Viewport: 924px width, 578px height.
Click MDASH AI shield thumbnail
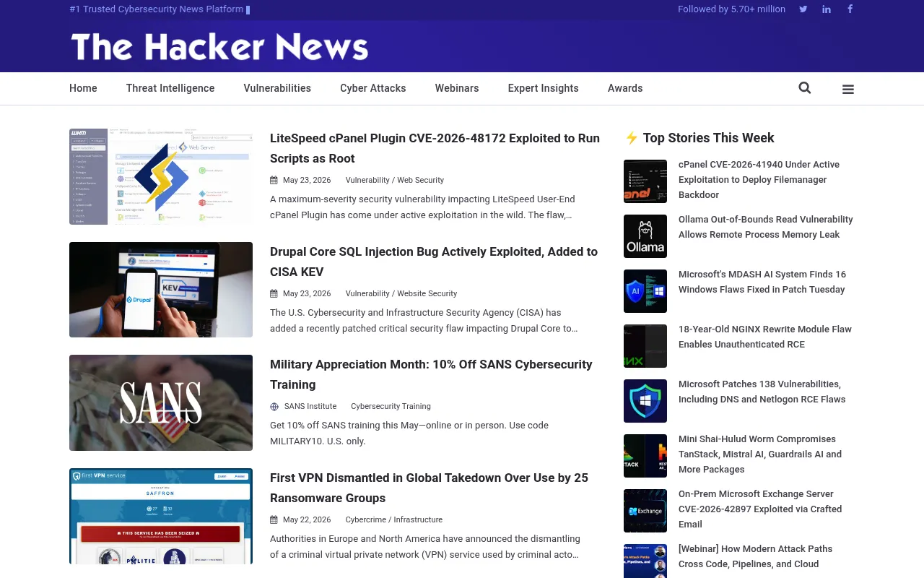coord(645,291)
